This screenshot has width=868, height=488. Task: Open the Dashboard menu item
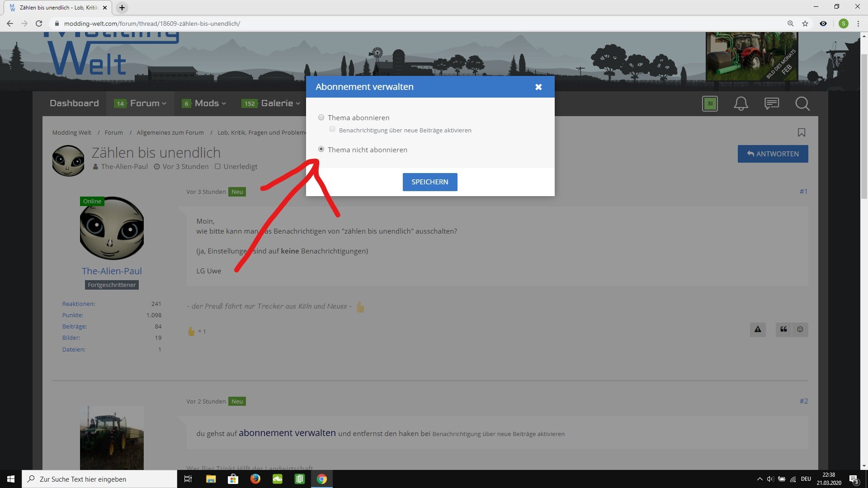coord(74,103)
